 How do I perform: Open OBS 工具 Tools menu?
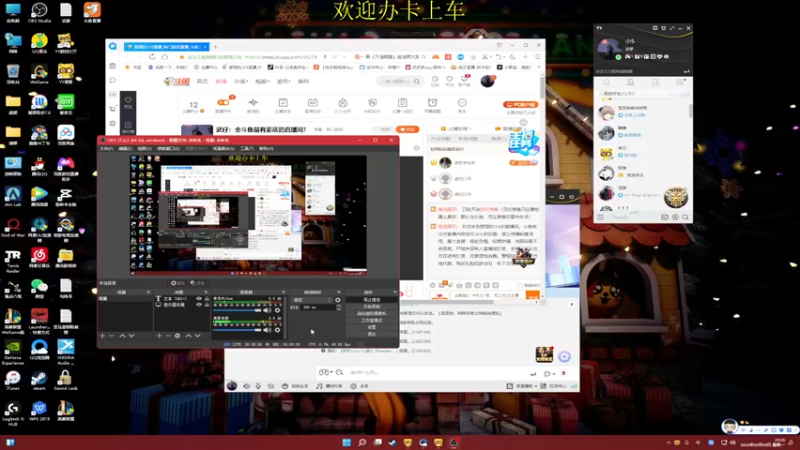247,148
